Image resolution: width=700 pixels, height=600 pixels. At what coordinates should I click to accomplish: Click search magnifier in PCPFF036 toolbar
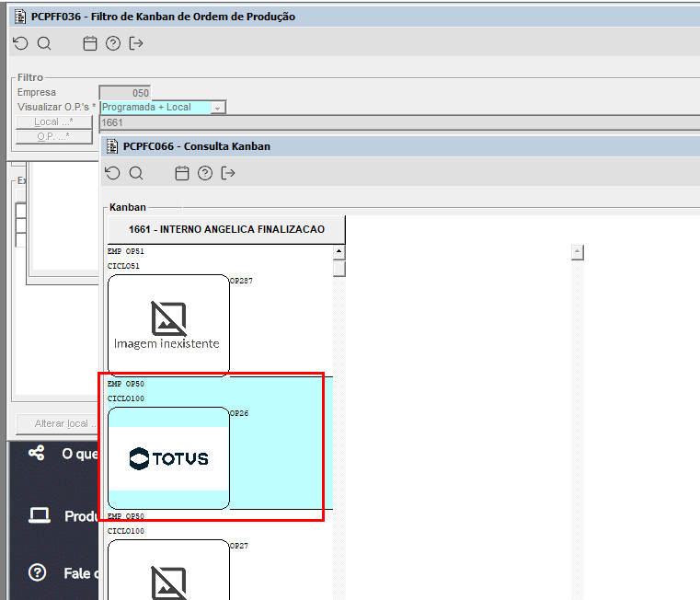click(44, 43)
